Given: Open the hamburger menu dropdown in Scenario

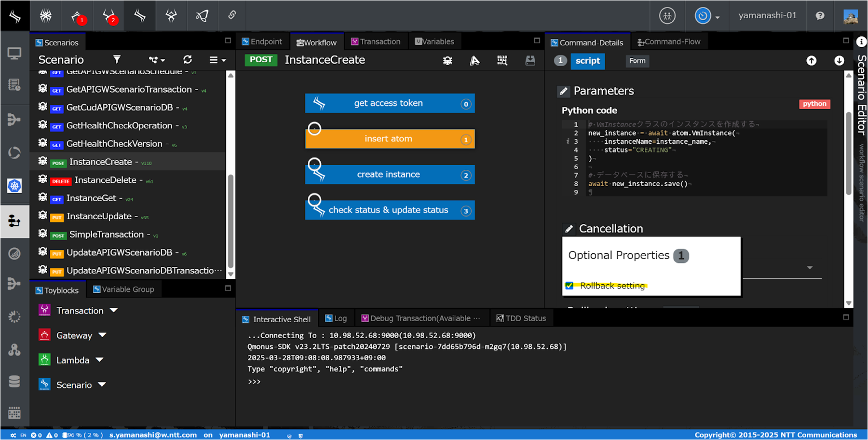Looking at the screenshot, I should coord(217,60).
